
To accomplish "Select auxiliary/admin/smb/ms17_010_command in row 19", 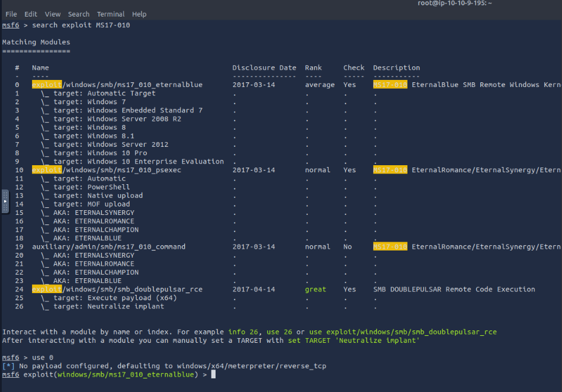I will click(x=108, y=247).
